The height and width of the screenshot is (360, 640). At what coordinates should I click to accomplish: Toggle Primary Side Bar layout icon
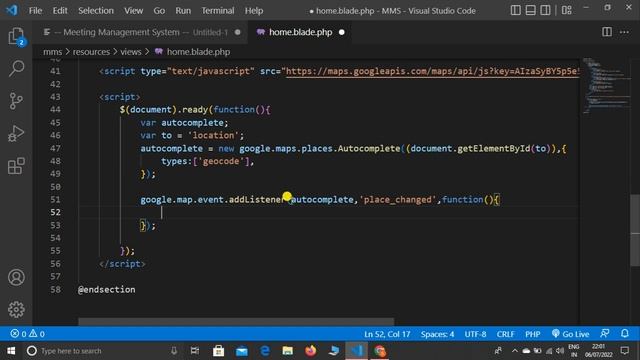(x=516, y=10)
